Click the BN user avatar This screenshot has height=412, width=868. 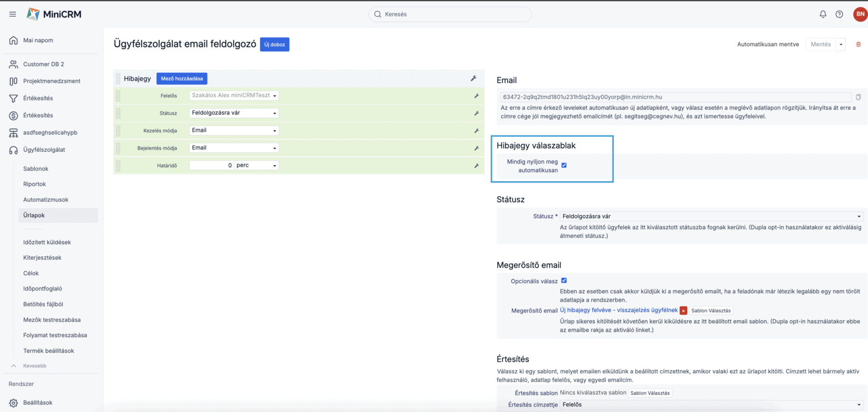click(860, 14)
